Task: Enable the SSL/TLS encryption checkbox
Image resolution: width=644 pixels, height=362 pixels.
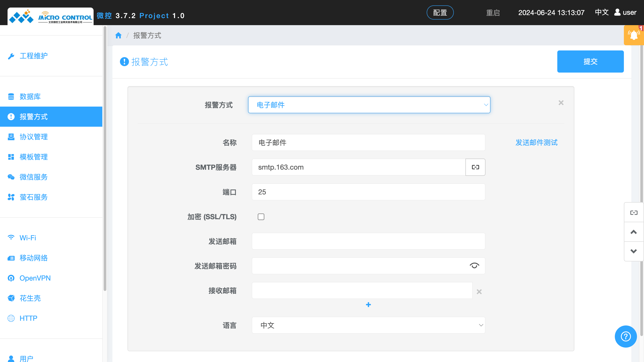Action: pos(261,217)
